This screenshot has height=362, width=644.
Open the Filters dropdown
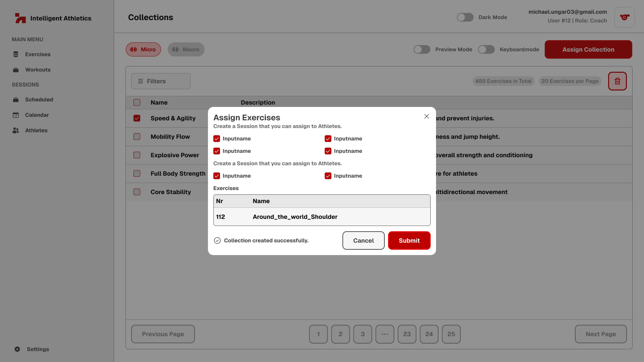click(161, 81)
